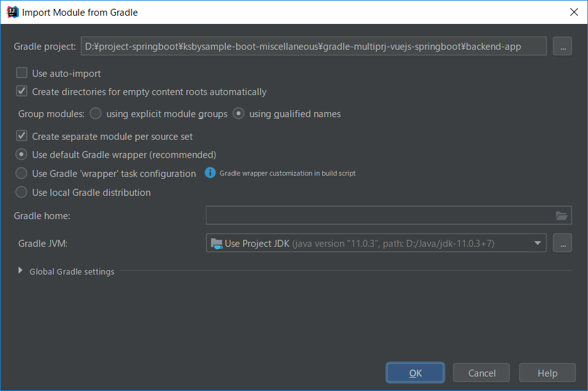Click the folder icon inside Gradle JVM selector
The width and height of the screenshot is (588, 391).
click(215, 242)
